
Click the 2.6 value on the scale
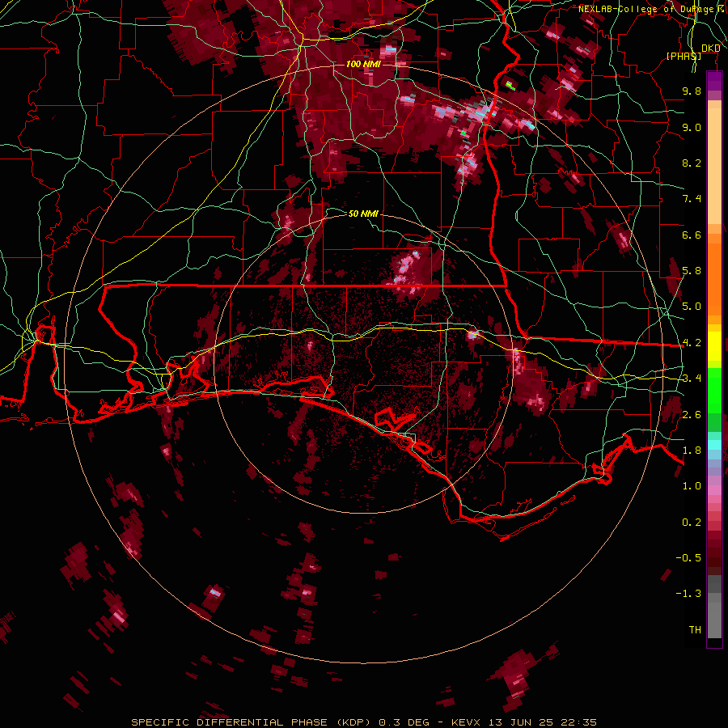tap(692, 415)
